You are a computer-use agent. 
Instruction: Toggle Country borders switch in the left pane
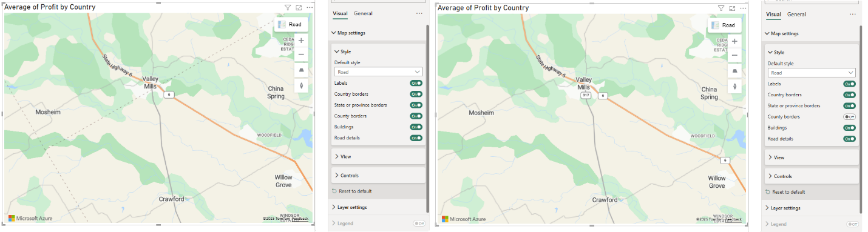(416, 94)
